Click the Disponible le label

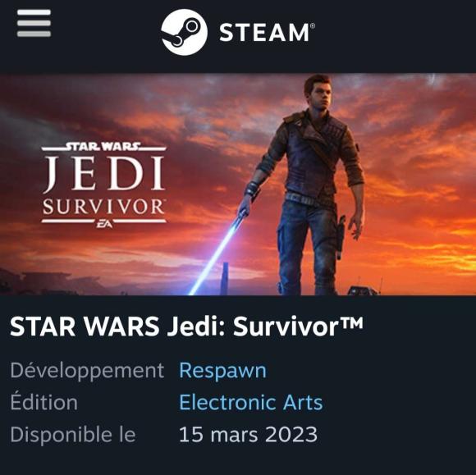click(73, 435)
